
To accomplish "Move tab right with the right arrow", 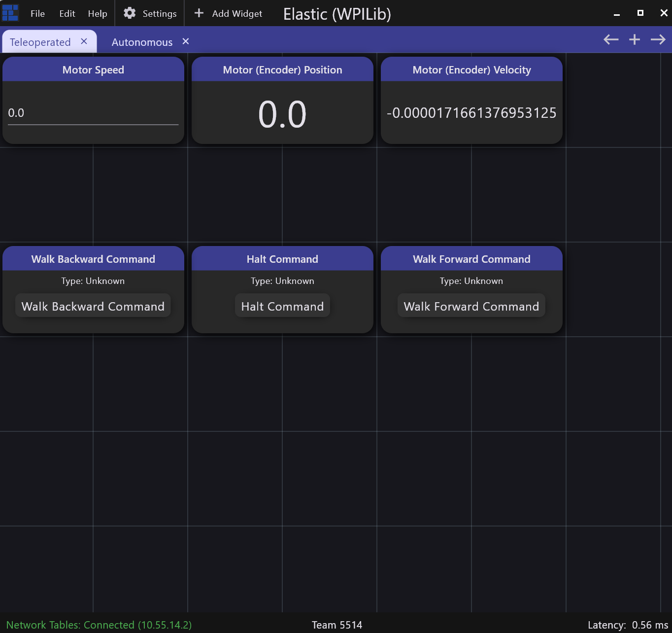I will tap(658, 40).
